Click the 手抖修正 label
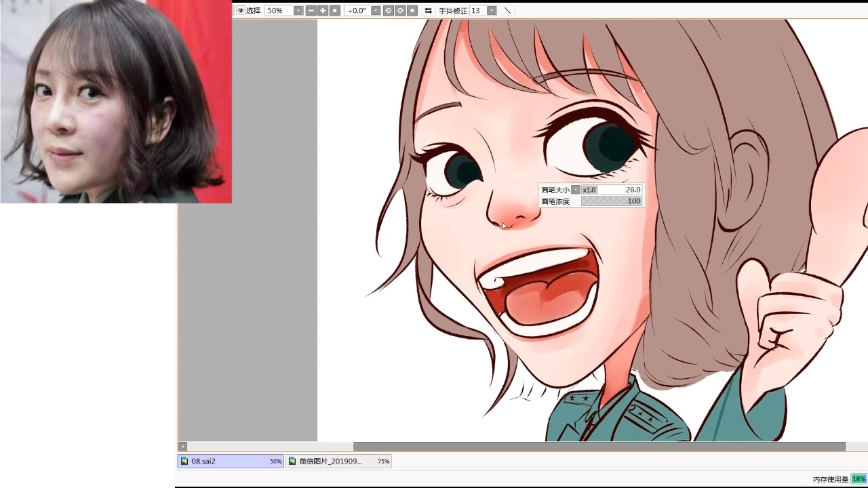This screenshot has width=868, height=488. (x=453, y=11)
